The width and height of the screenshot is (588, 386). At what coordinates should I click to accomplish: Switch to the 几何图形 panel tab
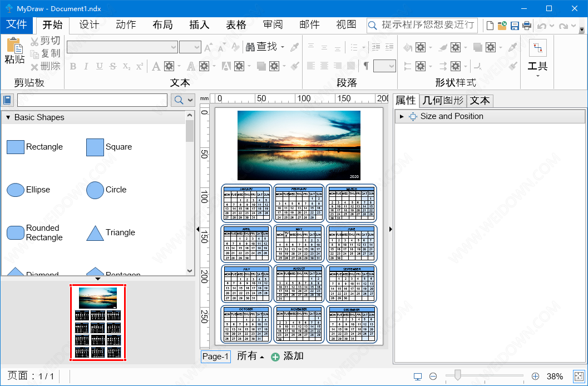[443, 101]
